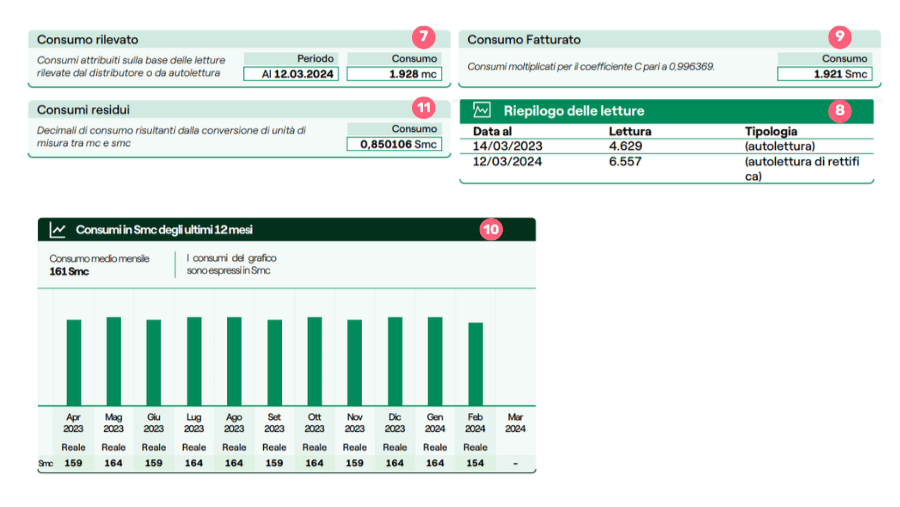The image size is (900, 507).
Task: Select the 12/03/2024 reading row
Action: [665, 161]
